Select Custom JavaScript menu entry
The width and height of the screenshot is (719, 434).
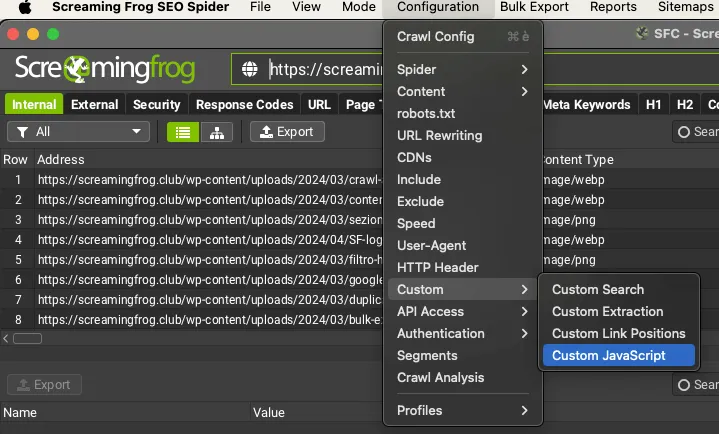[x=608, y=355]
